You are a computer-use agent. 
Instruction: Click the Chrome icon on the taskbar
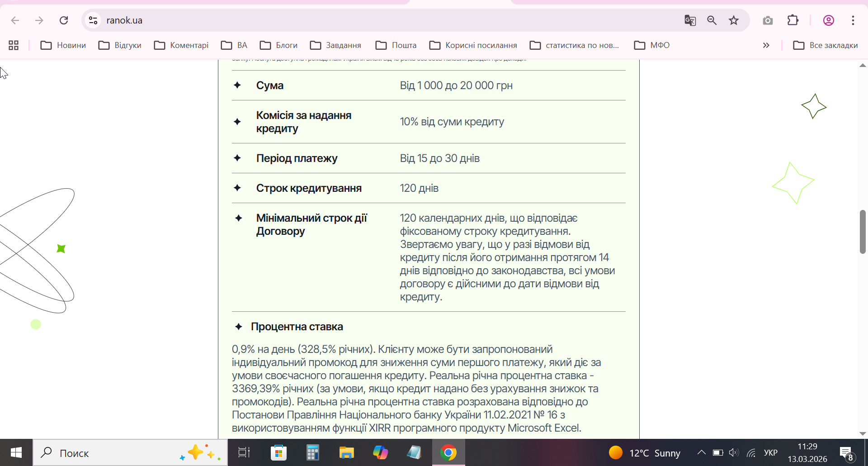[x=448, y=452]
